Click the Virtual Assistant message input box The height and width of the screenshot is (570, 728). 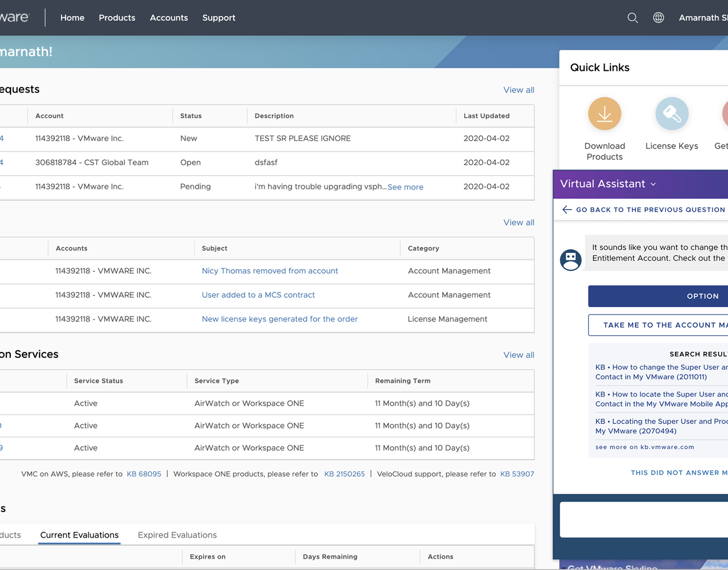click(x=644, y=520)
